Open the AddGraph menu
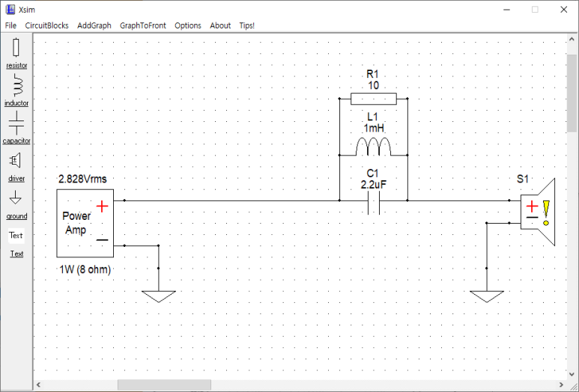 click(x=94, y=25)
